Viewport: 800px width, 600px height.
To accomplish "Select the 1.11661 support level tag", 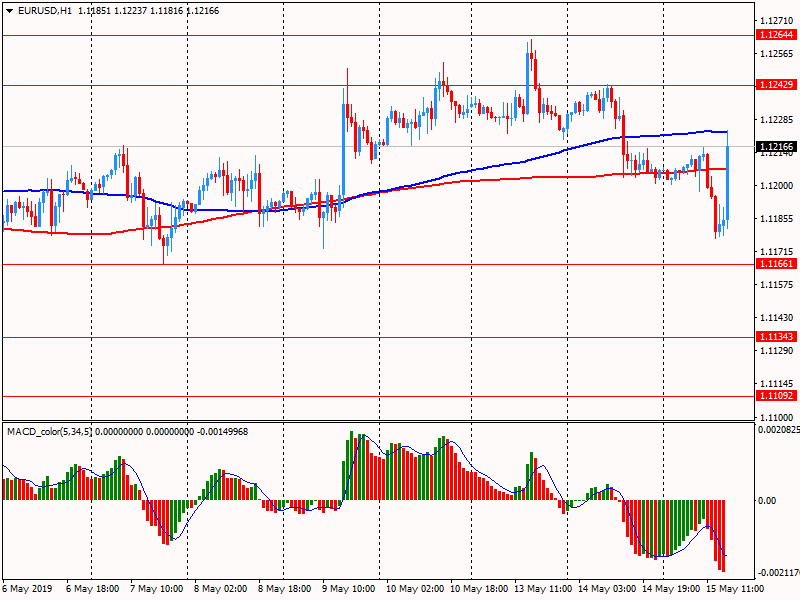I will click(x=776, y=264).
